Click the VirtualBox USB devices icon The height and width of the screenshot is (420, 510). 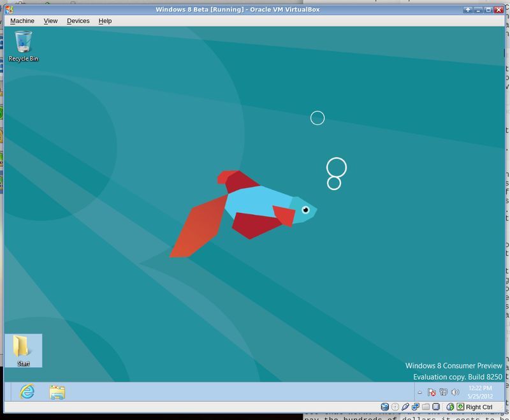click(x=405, y=407)
